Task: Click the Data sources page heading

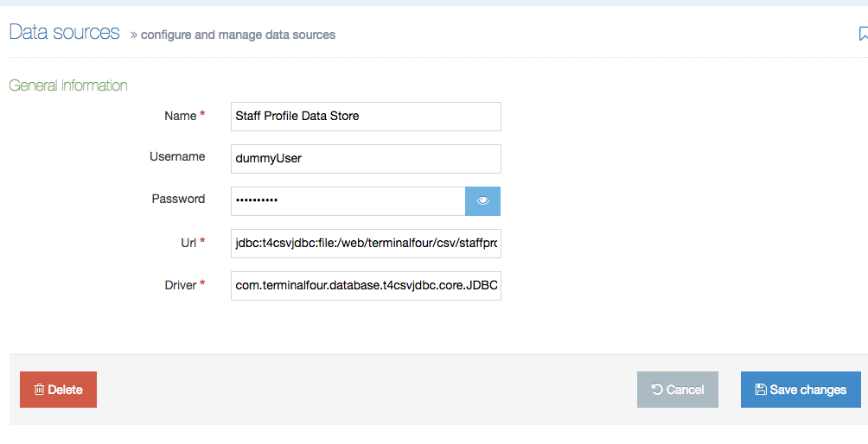Action: (x=64, y=33)
